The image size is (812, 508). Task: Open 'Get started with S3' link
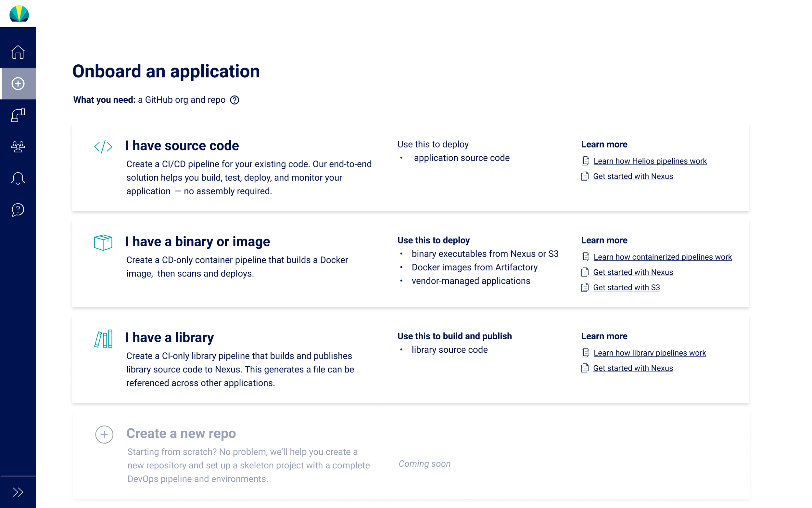(626, 288)
